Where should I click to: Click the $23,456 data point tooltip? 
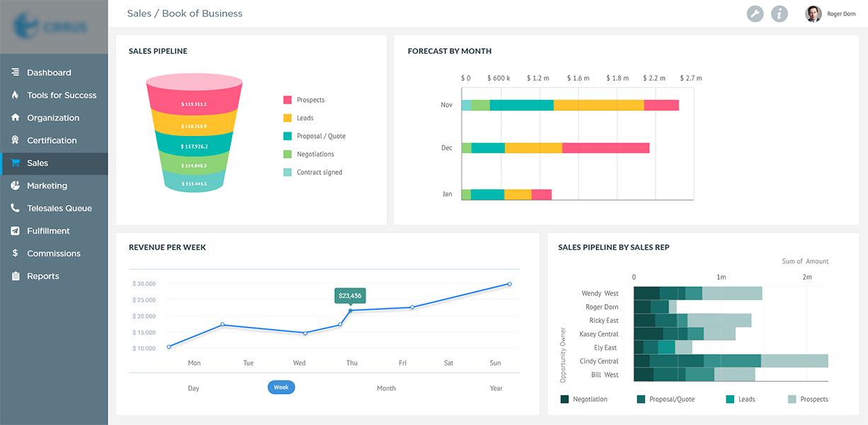click(x=350, y=295)
